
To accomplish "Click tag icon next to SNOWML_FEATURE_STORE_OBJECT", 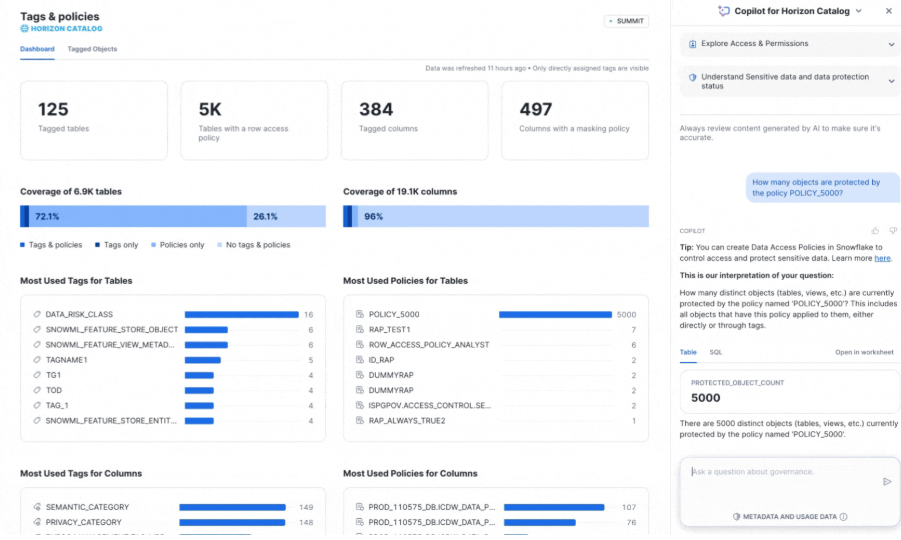I will click(37, 329).
